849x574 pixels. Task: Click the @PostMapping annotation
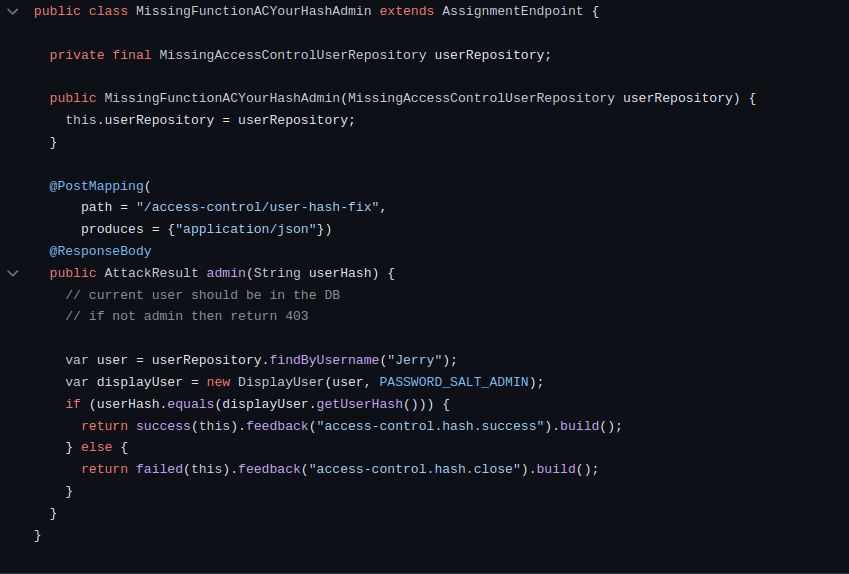coord(96,186)
